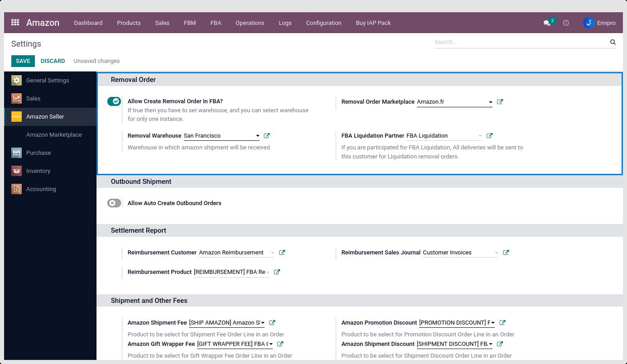The height and width of the screenshot is (364, 627).
Task: Expand Reimbursement Product dropdown
Action: point(267,273)
